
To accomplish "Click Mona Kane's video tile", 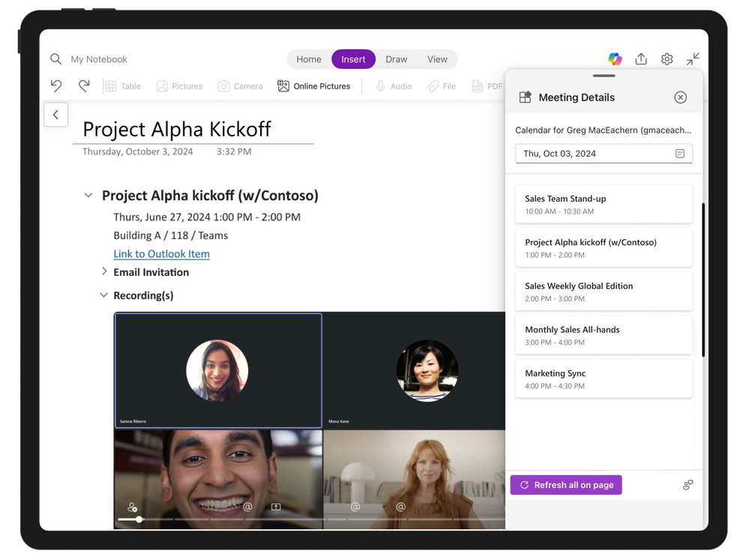I will pos(414,370).
